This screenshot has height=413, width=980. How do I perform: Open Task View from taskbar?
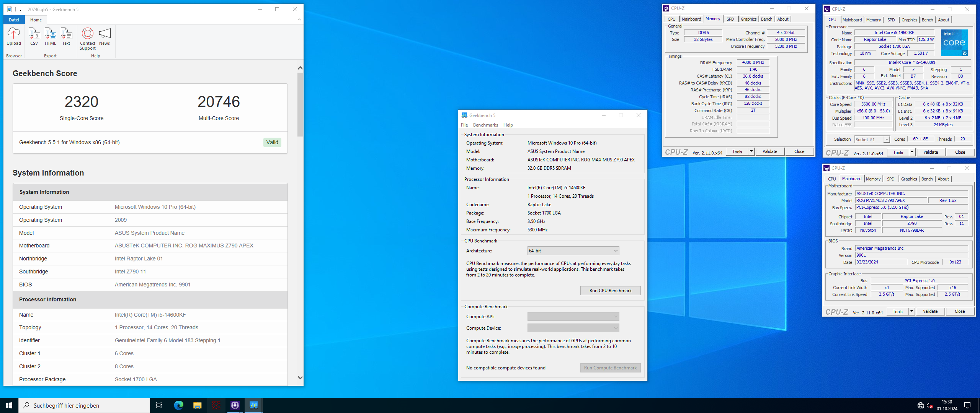[x=159, y=405]
